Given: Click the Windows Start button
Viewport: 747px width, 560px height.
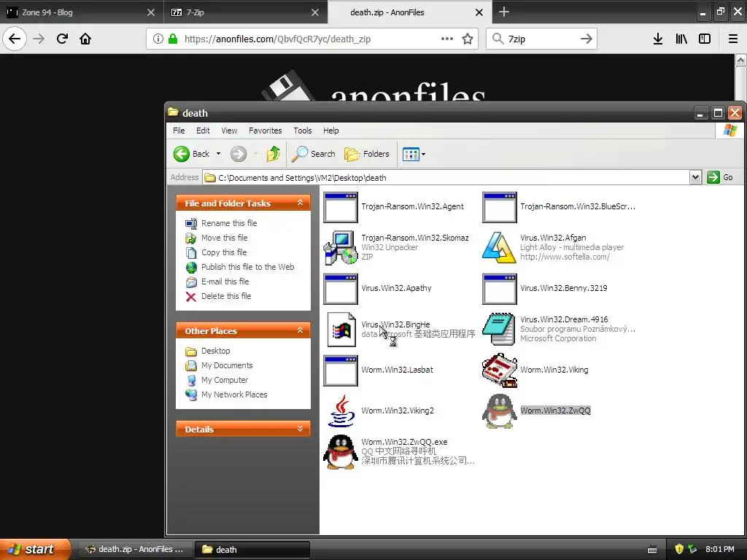Looking at the screenshot, I should [x=35, y=549].
